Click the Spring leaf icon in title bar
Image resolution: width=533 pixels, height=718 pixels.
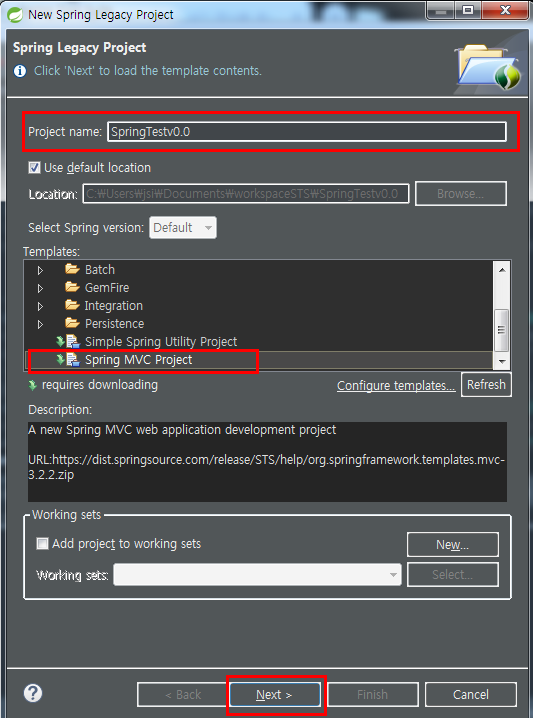(15, 15)
